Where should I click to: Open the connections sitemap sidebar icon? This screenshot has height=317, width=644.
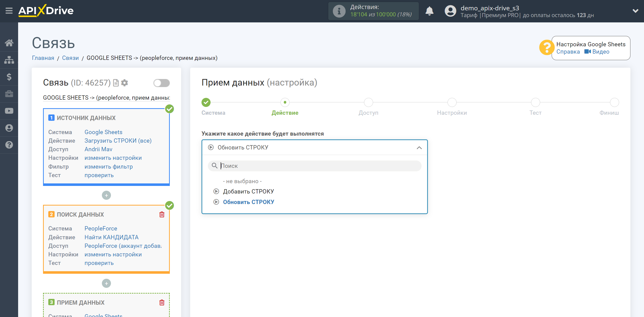[x=9, y=60]
